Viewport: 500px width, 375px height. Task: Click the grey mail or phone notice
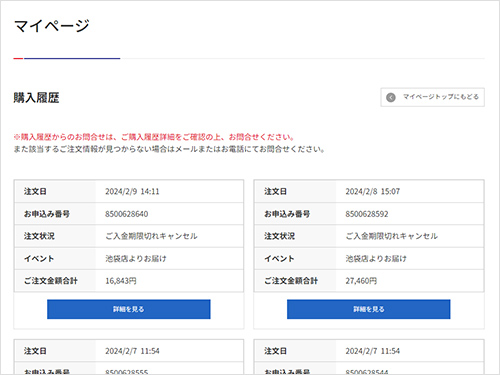(x=169, y=149)
